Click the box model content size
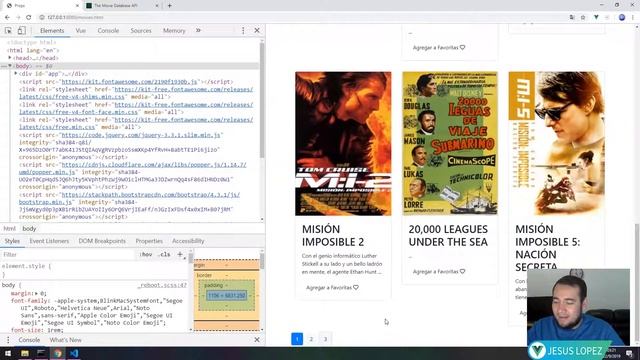This screenshot has width=640, height=360. point(227,295)
